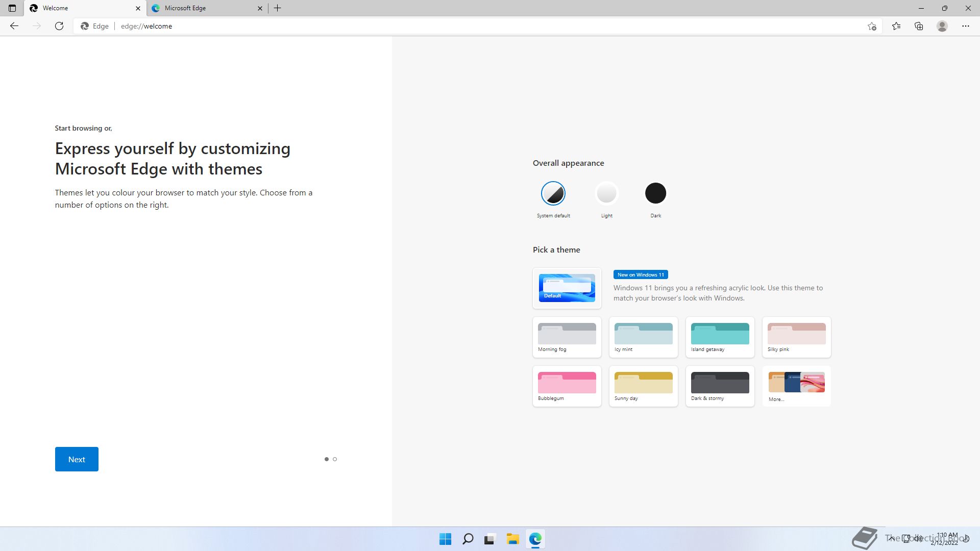Switch to the Microsoft Edge tab
This screenshot has height=551, width=980.
pos(207,8)
